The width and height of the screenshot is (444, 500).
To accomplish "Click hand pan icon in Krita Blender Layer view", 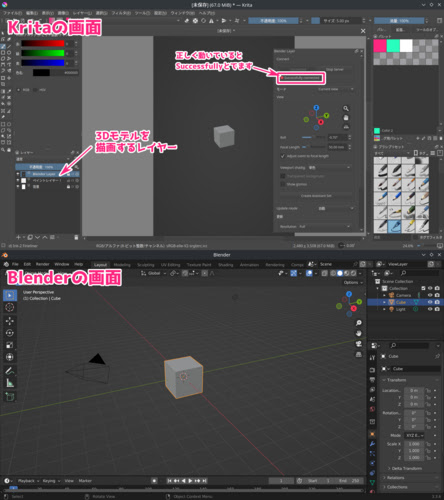I will click(x=346, y=118).
